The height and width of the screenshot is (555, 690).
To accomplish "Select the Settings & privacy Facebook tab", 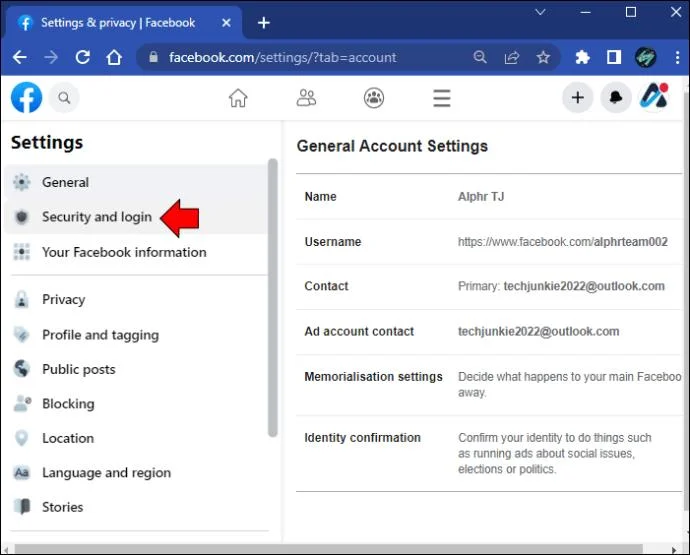I will pos(123,22).
